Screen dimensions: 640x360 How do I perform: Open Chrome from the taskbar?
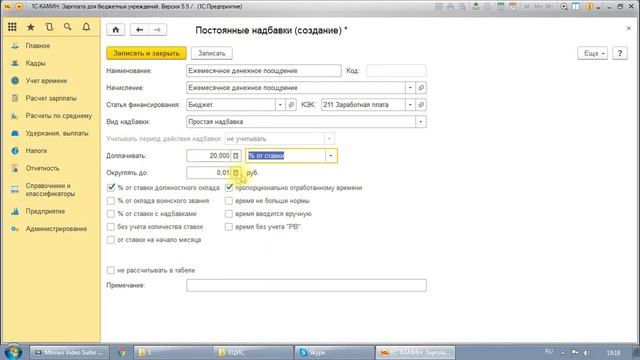click(122, 353)
